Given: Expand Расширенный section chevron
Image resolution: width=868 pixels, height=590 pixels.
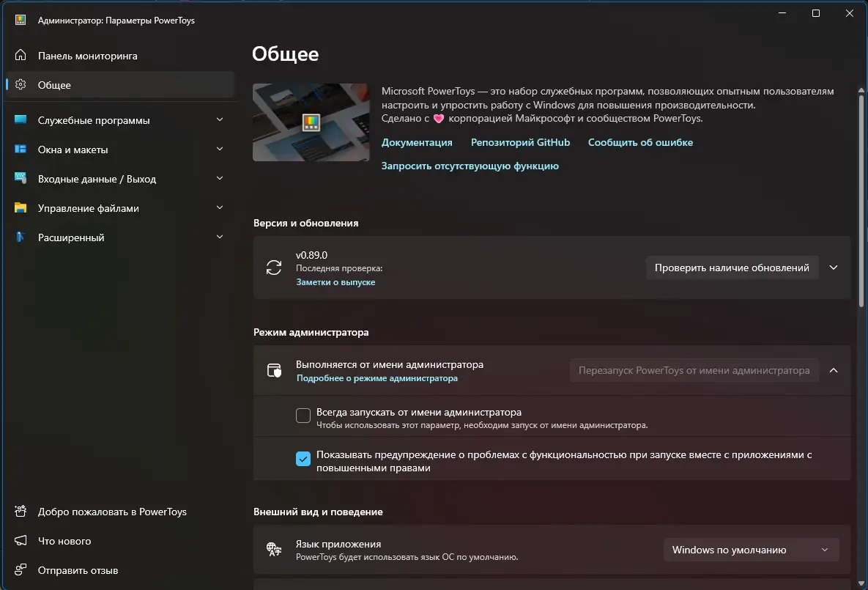Looking at the screenshot, I should (x=220, y=237).
